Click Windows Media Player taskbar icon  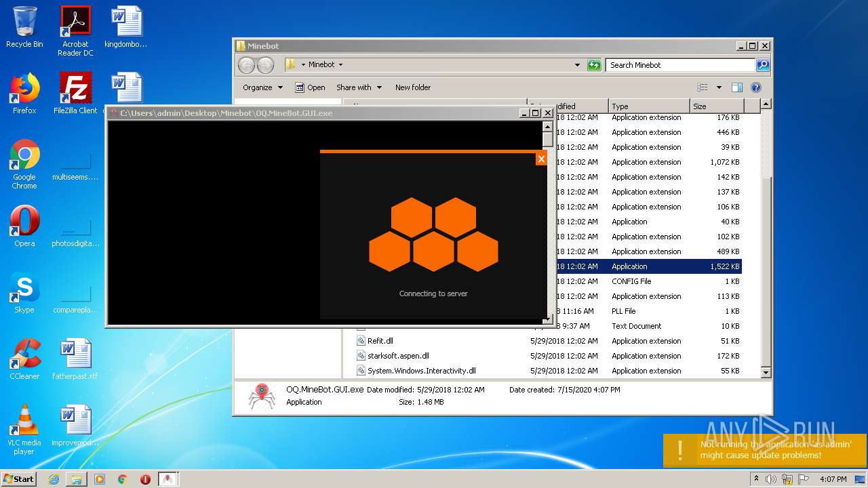pos(100,479)
